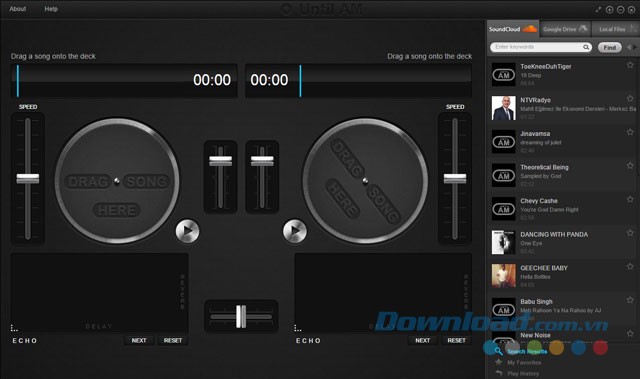The height and width of the screenshot is (379, 640).
Task: Select track title "New Noise"
Action: click(x=535, y=335)
